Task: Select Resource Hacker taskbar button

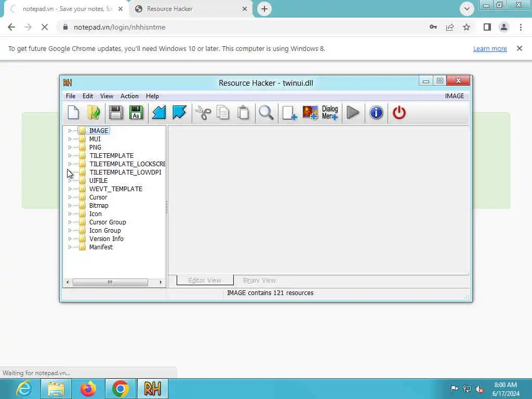Action: coord(153,389)
